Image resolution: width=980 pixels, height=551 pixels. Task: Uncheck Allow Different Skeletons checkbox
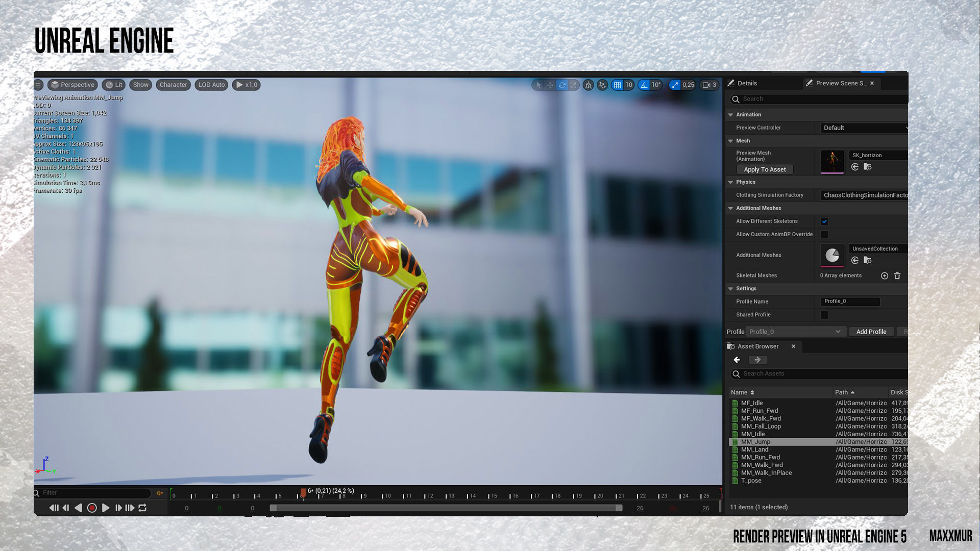pos(824,221)
